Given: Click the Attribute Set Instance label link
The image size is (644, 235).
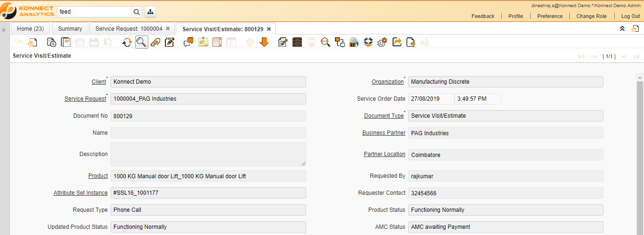Looking at the screenshot, I should [x=80, y=193].
